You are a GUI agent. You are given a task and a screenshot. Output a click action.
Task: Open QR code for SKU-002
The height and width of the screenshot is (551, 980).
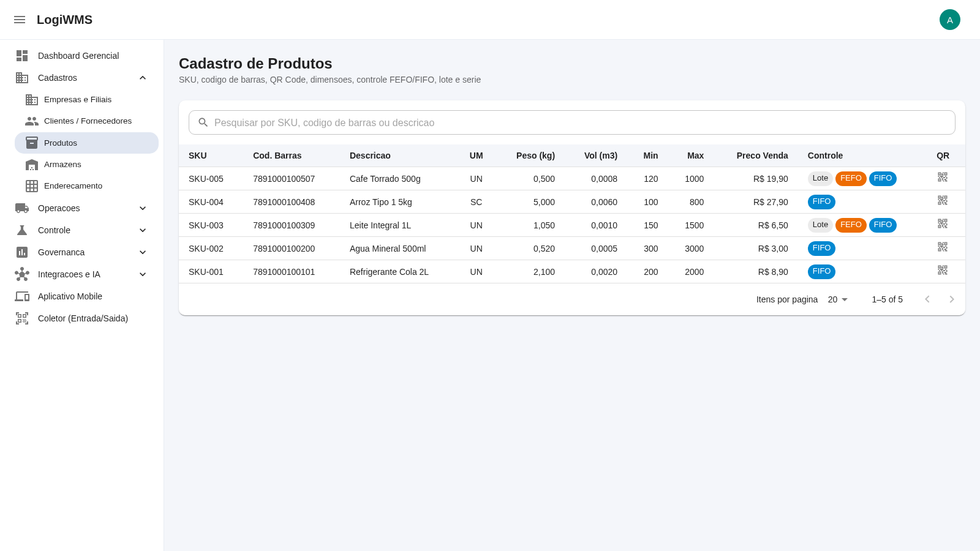point(943,247)
